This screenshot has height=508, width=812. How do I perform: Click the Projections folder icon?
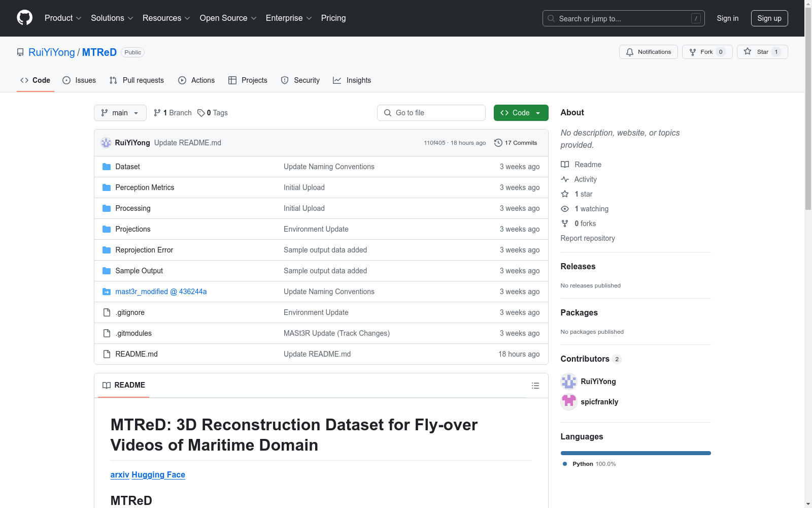(107, 229)
